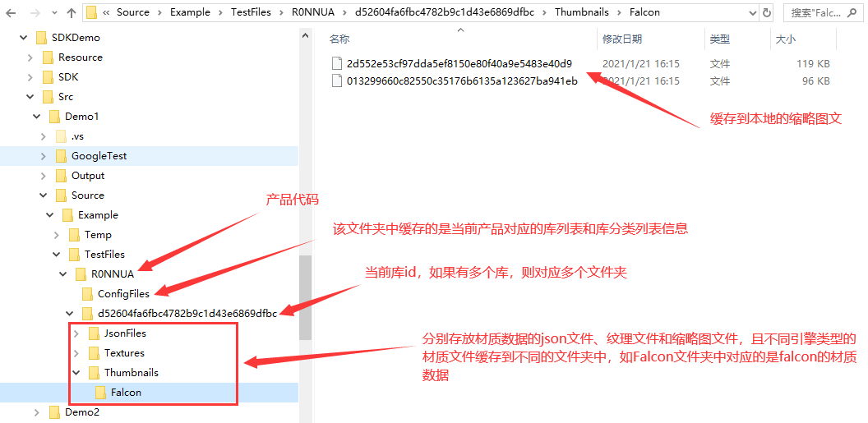Open the address bar history dropdown
Screen dimensions: 868x423
pos(752,12)
